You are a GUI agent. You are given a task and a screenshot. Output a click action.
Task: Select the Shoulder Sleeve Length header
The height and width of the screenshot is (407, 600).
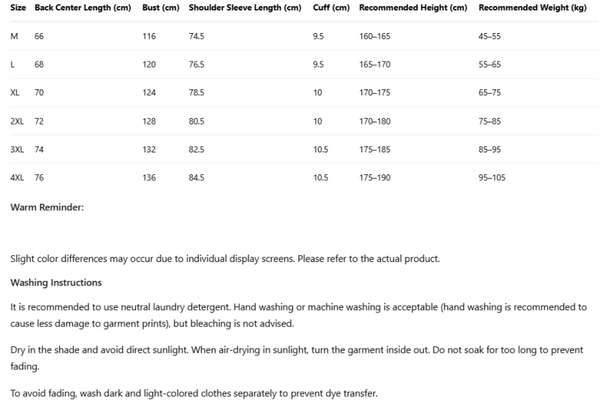tap(244, 7)
